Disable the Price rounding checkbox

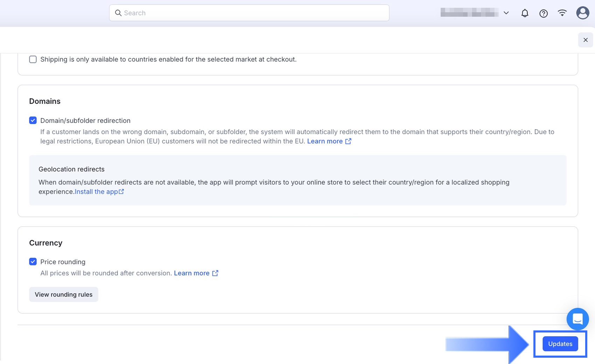tap(33, 262)
